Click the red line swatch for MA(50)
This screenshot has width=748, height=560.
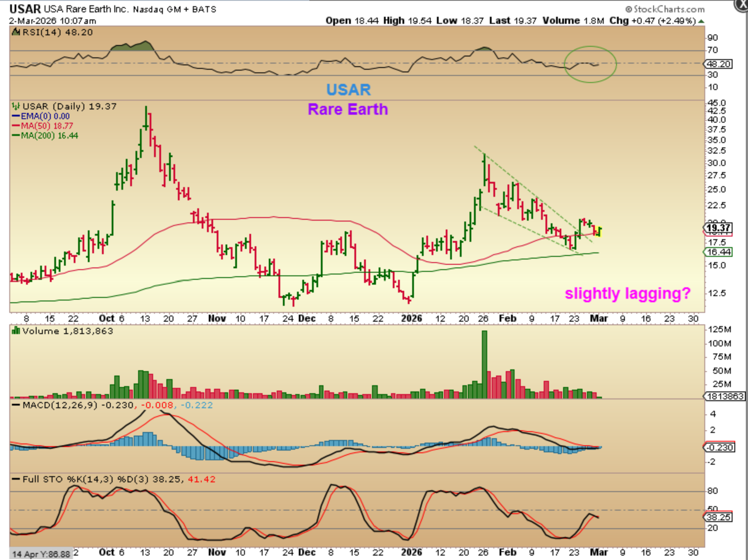(16, 126)
